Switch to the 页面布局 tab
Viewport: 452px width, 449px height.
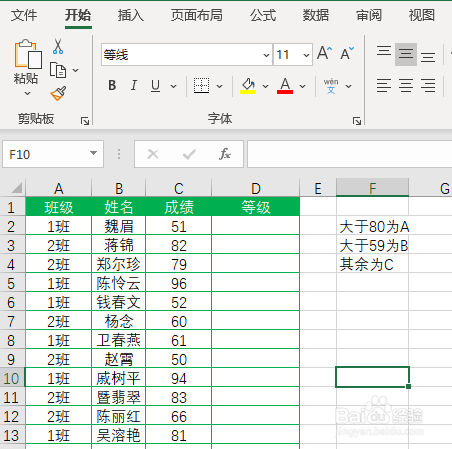[x=197, y=15]
